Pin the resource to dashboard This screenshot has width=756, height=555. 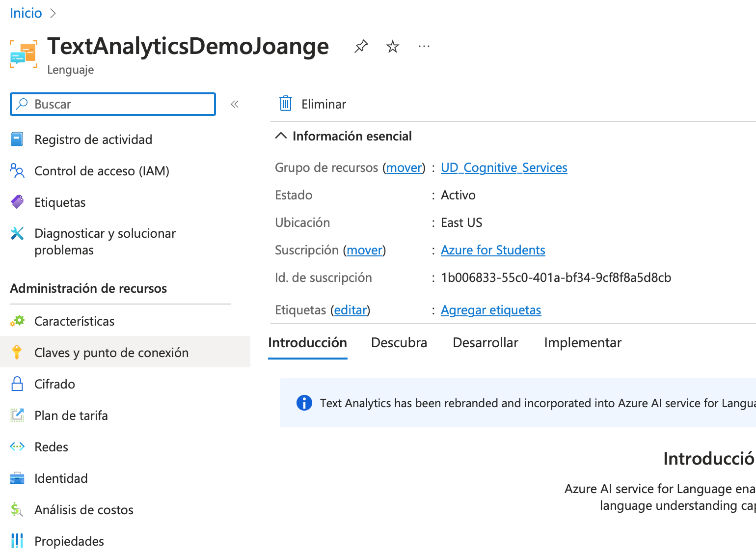(361, 47)
